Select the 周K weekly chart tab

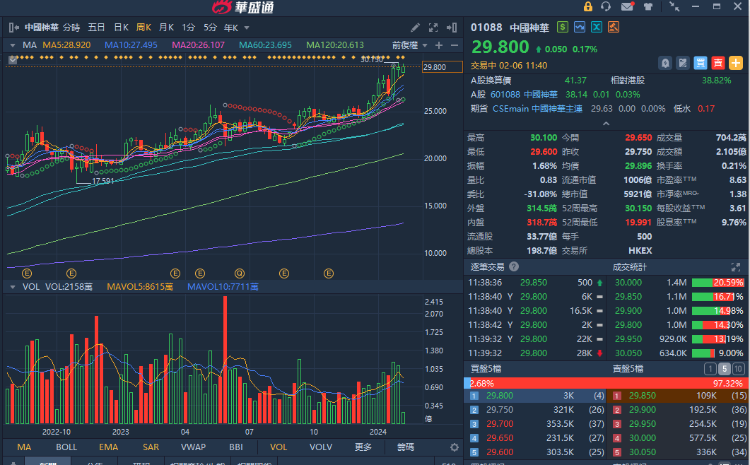(143, 28)
